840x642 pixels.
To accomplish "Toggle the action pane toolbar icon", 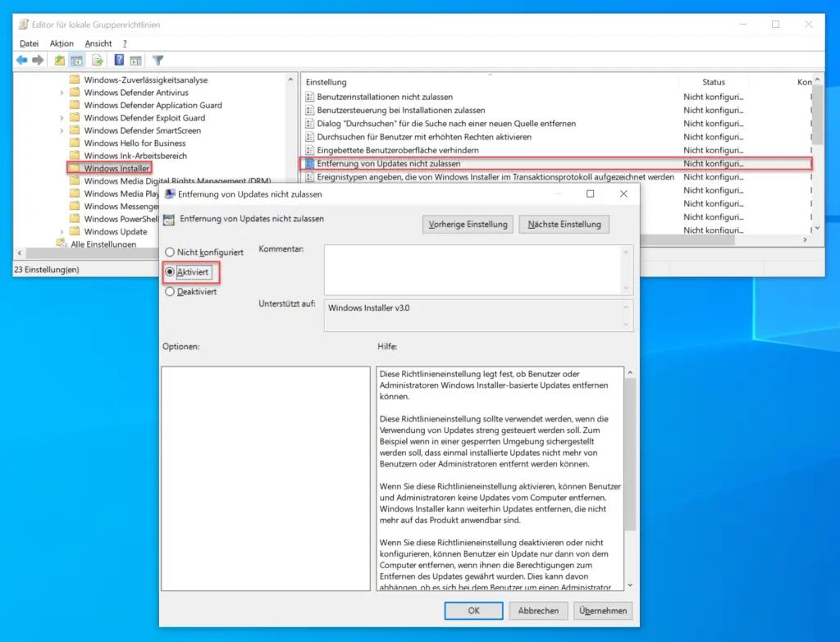I will click(x=135, y=60).
